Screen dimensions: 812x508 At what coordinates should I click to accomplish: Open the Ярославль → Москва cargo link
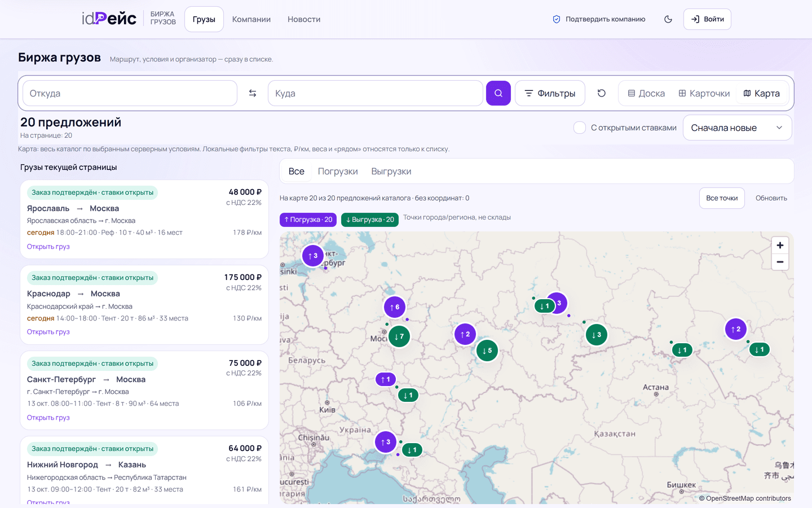48,247
